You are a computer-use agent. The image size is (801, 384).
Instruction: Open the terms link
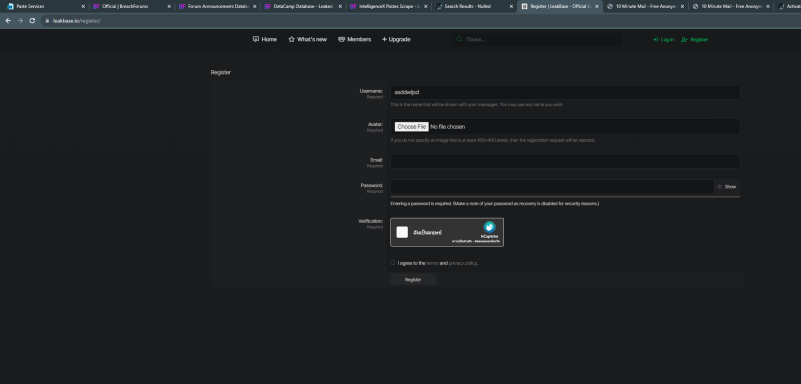click(x=432, y=263)
